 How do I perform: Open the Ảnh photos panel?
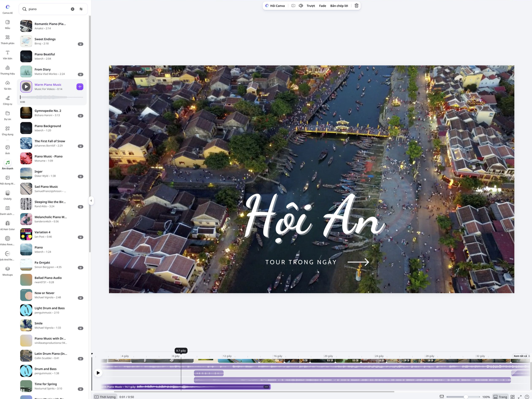7,149
